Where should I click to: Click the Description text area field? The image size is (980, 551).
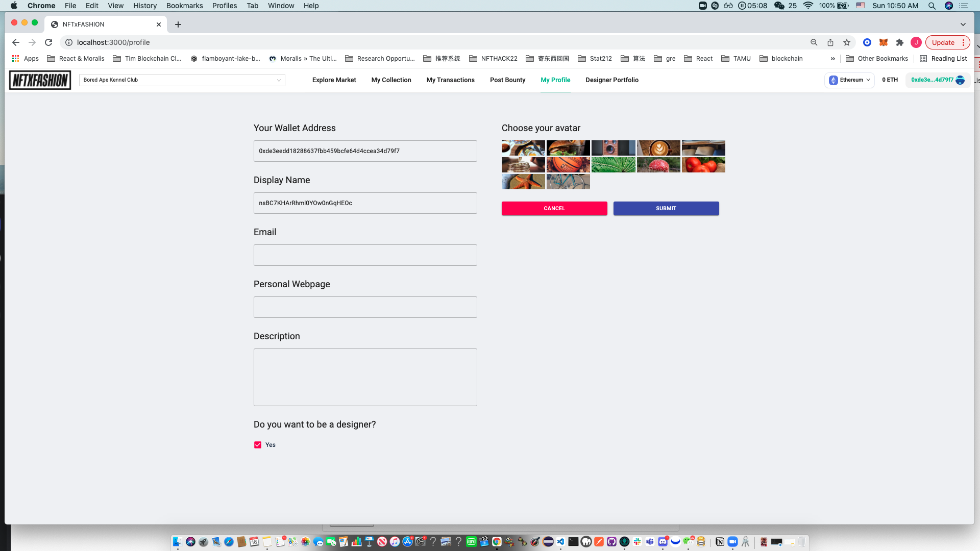365,377
